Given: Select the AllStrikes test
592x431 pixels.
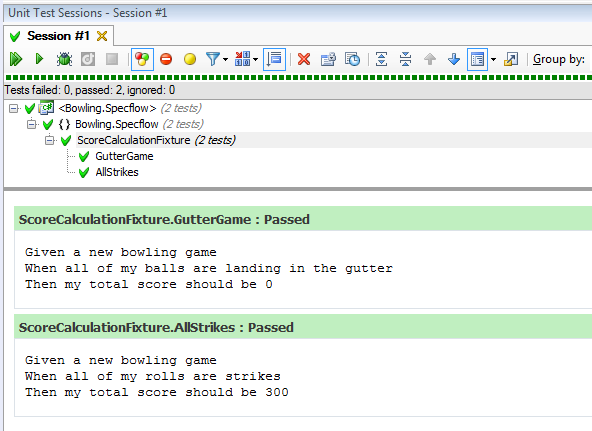Looking at the screenshot, I should 117,172.
